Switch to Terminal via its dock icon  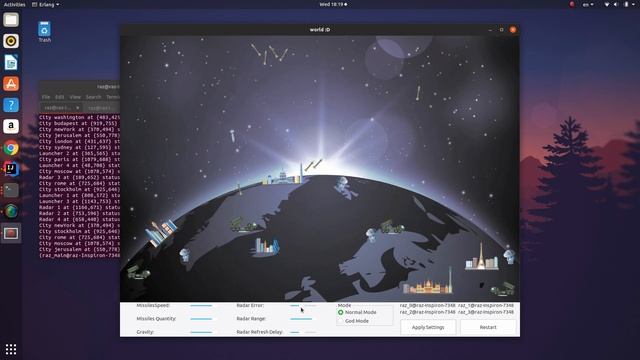(11, 191)
